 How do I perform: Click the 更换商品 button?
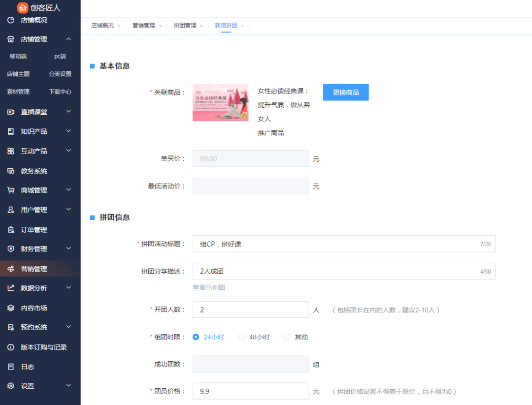coord(346,92)
